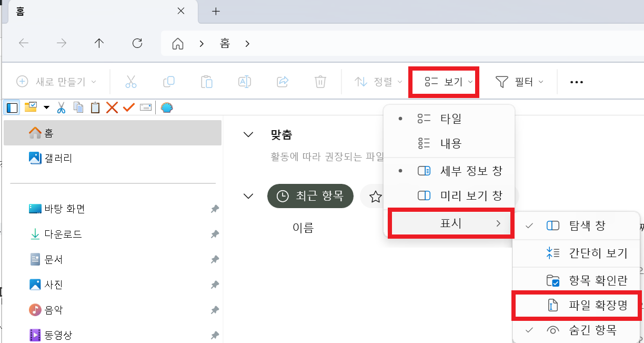Select the 내용 view option

click(x=449, y=143)
